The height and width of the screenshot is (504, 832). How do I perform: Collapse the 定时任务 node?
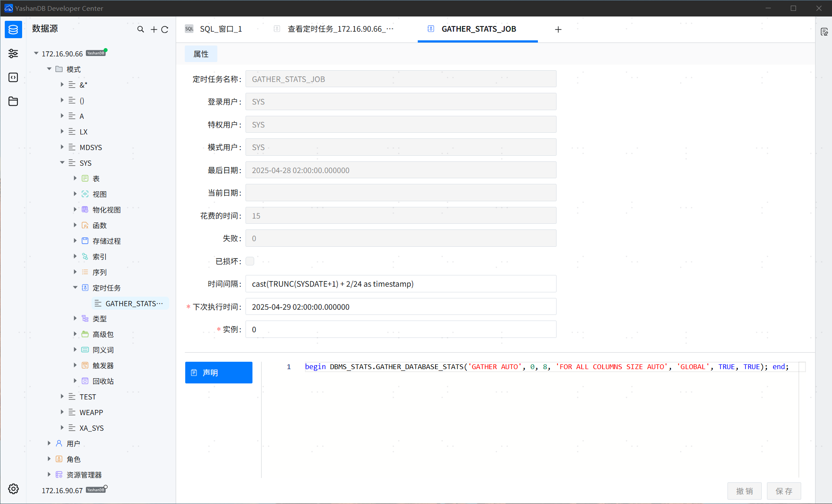[x=75, y=288]
